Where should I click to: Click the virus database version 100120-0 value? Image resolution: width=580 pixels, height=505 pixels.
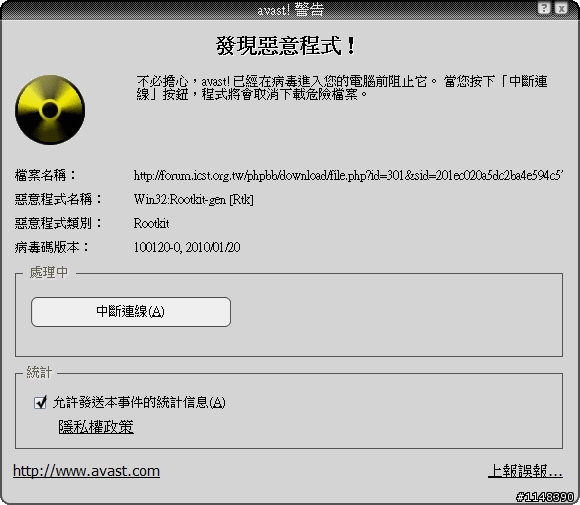(x=187, y=247)
